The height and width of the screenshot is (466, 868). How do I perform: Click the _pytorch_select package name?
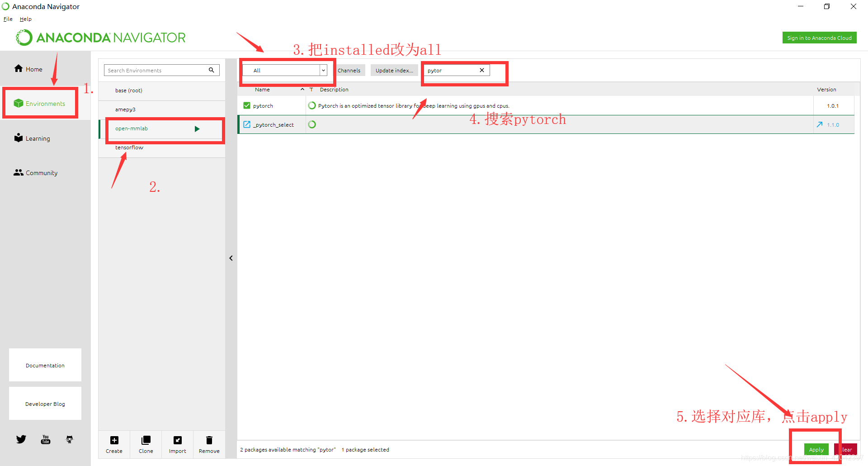[x=274, y=124]
